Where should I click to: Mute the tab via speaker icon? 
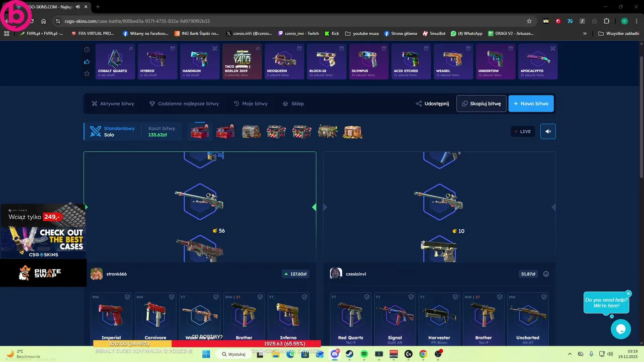point(78,7)
